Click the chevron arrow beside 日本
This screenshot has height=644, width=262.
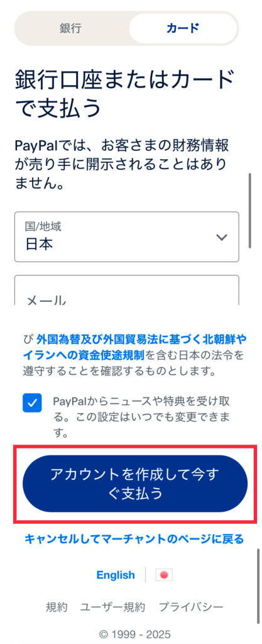222,237
